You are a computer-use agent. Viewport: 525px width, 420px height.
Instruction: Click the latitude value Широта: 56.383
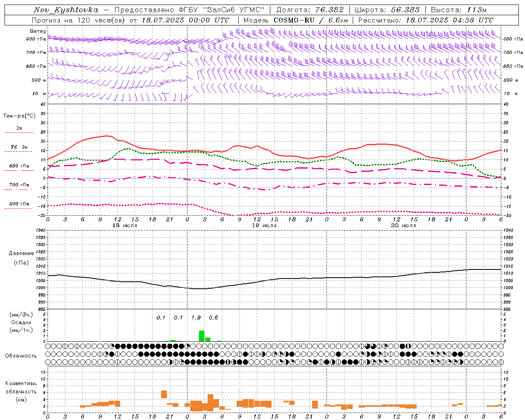[387, 10]
